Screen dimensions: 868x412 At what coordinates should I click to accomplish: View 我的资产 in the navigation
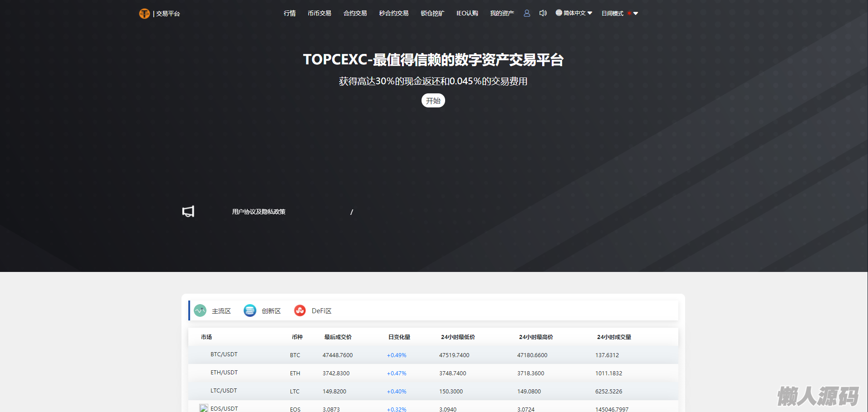502,14
